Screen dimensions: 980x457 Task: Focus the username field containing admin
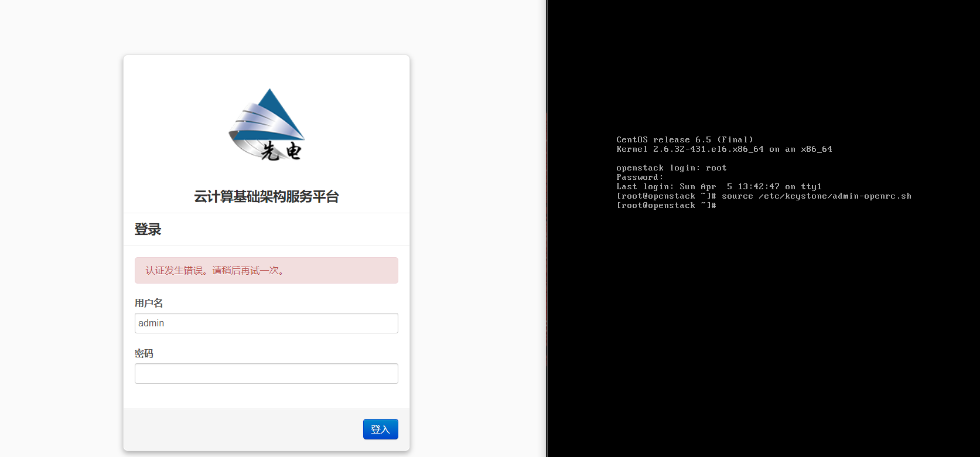point(266,323)
